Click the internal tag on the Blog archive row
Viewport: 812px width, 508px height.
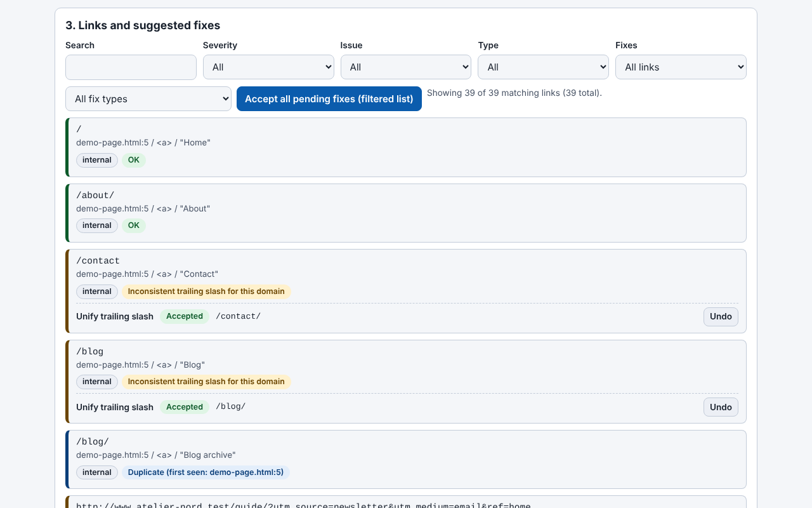pos(97,472)
